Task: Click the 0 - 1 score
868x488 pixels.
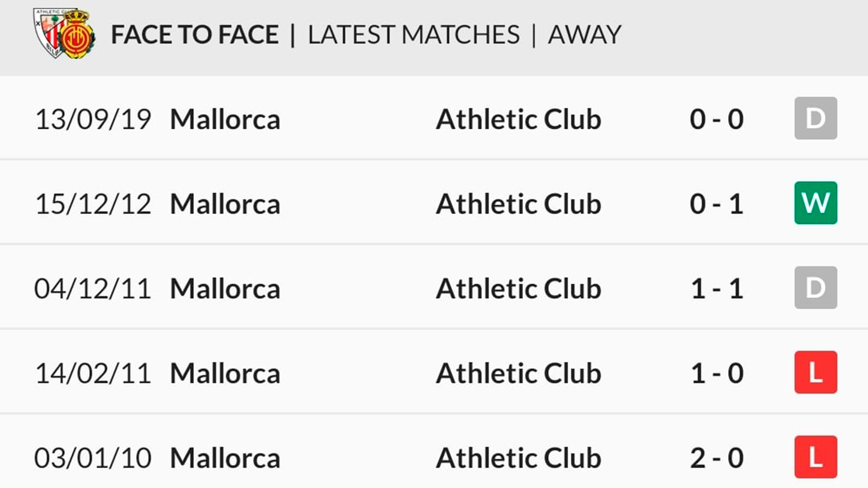Action: tap(717, 204)
